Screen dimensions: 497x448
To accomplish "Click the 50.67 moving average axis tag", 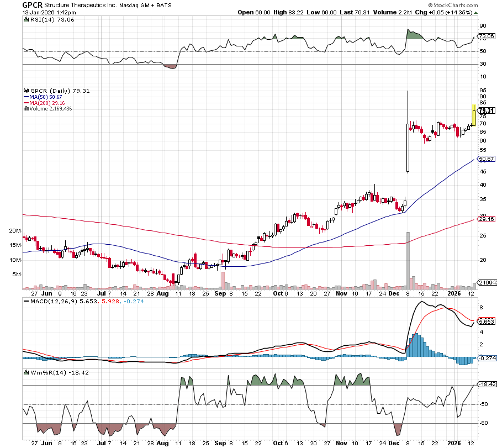I will pos(486,159).
